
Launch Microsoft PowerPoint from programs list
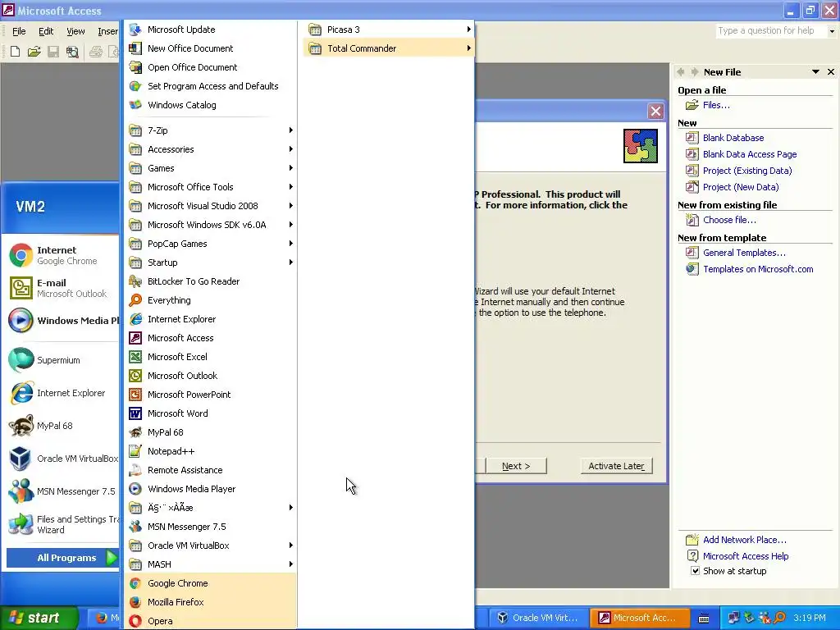click(211, 395)
